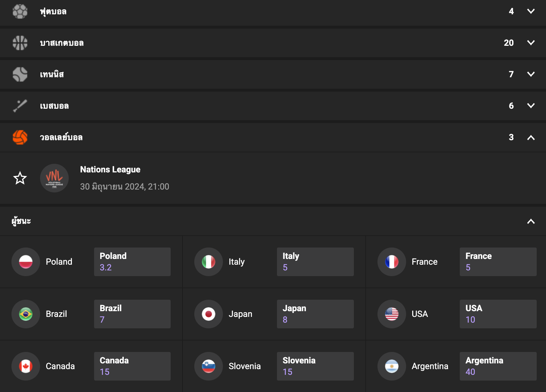Click the Argentina flag icon
The height and width of the screenshot is (392, 546).
[x=392, y=366]
